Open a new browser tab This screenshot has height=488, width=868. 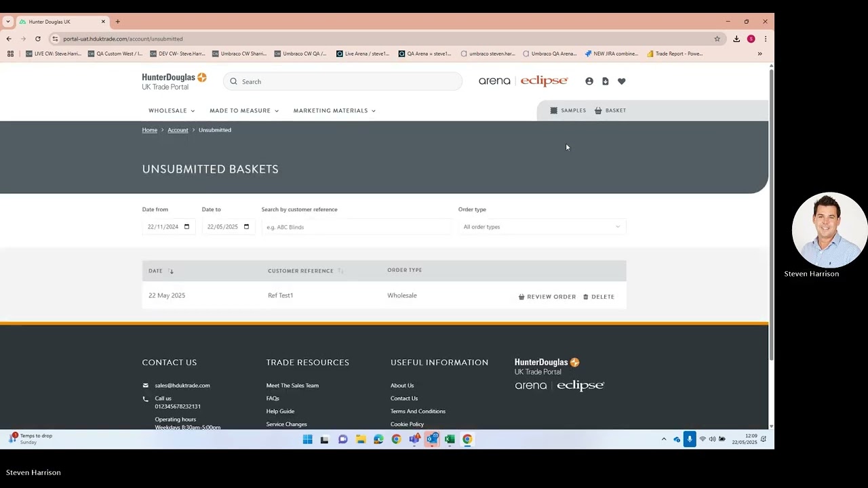point(117,22)
